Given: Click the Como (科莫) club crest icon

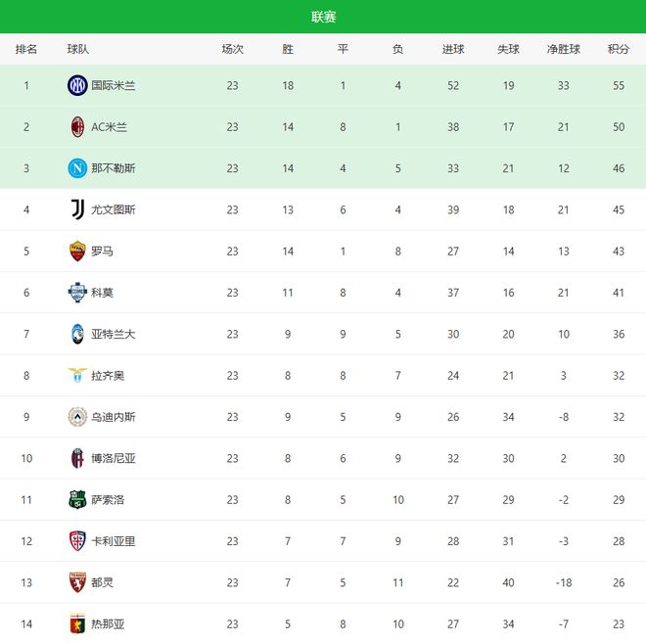Looking at the screenshot, I should click(x=77, y=293).
